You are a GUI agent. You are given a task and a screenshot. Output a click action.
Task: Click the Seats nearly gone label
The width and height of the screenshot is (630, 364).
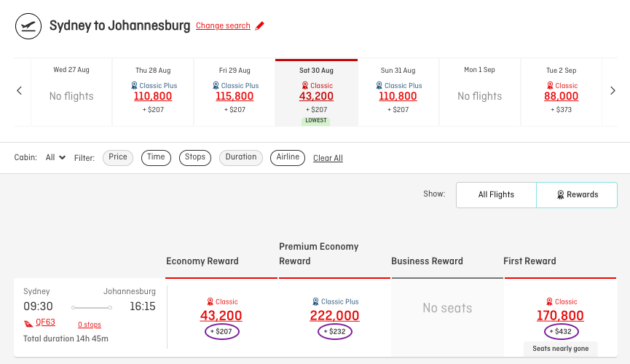coord(561,349)
